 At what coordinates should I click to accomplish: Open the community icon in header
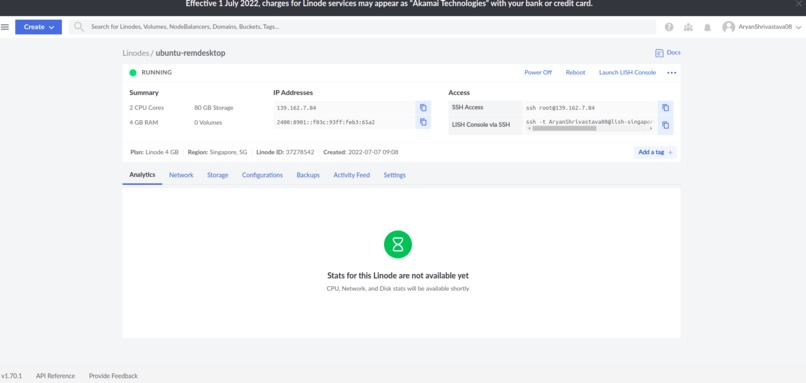688,27
